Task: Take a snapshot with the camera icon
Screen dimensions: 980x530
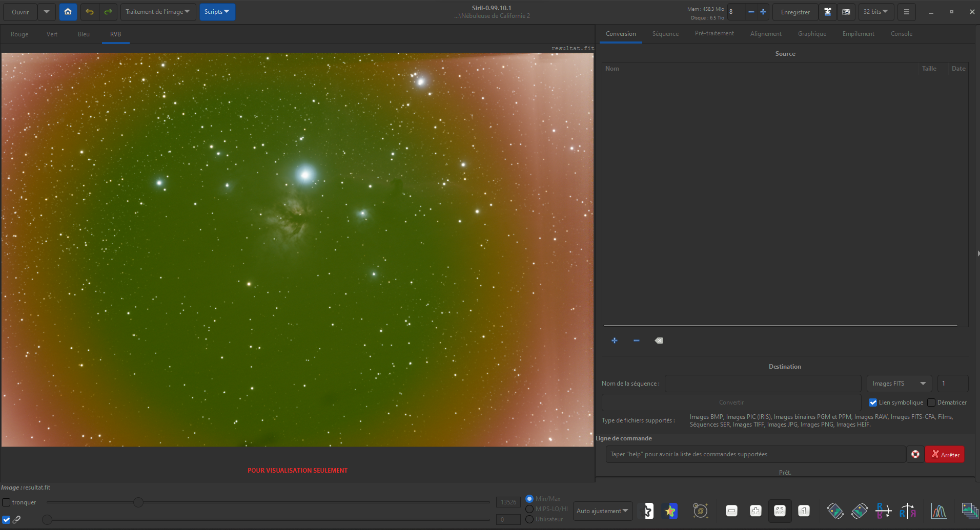Action: [x=846, y=12]
